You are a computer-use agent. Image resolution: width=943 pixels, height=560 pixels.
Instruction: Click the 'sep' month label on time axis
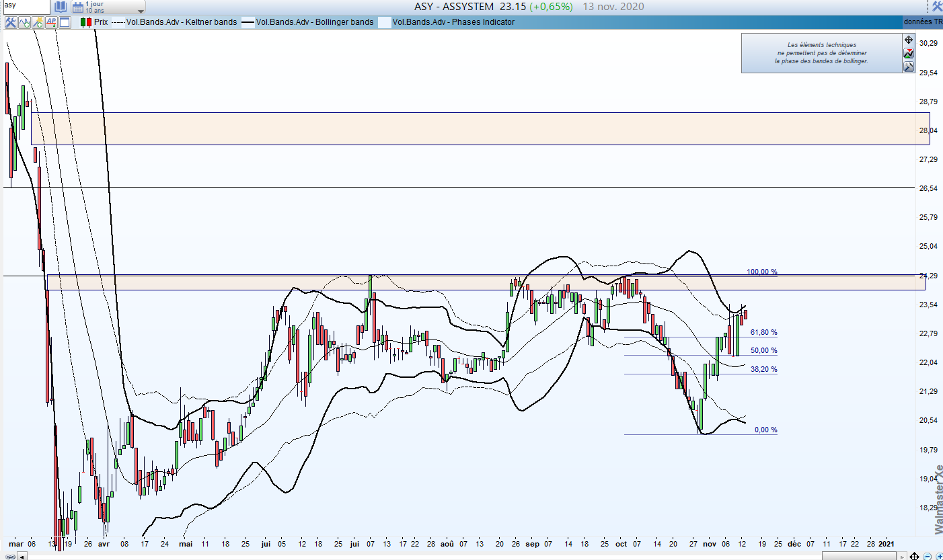[533, 543]
